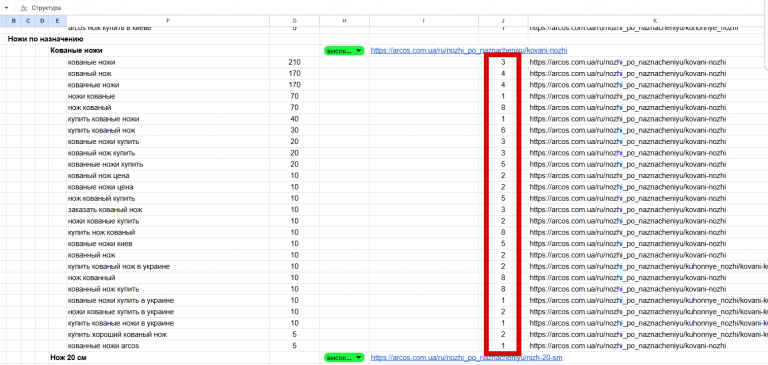Select the 'ножи кованые купить' keyword cell
This screenshot has width=768, height=365.
(168, 221)
